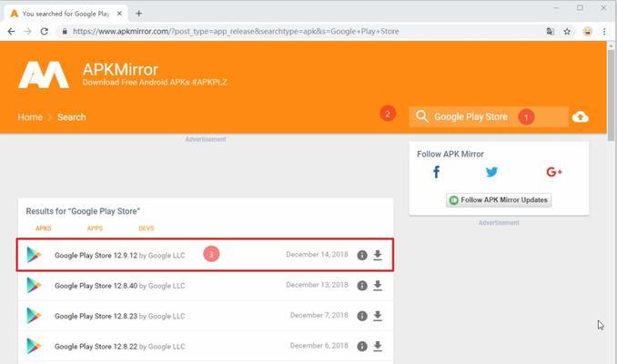Click the browser back arrow

[11, 32]
